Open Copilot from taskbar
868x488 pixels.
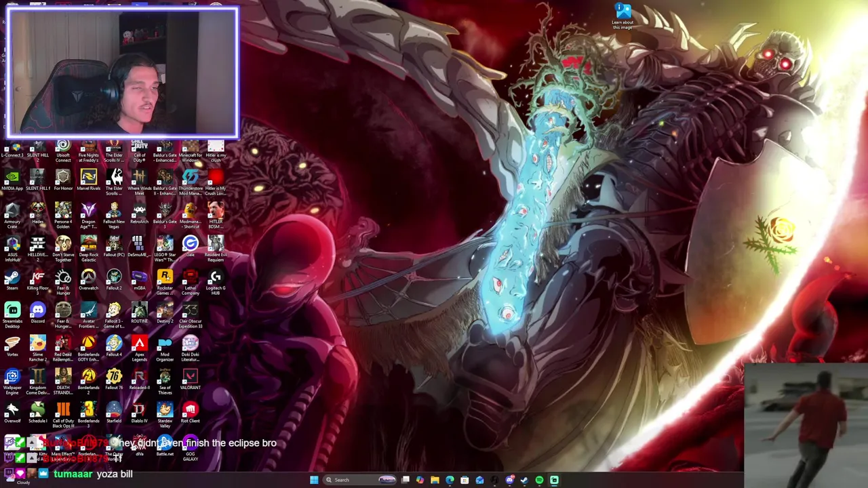pyautogui.click(x=420, y=480)
